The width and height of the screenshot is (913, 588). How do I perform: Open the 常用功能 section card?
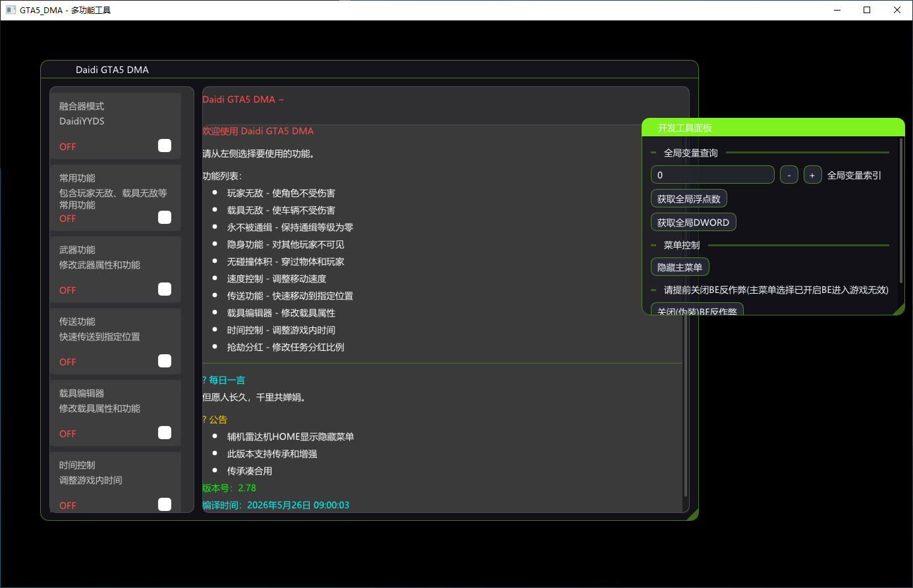115,198
